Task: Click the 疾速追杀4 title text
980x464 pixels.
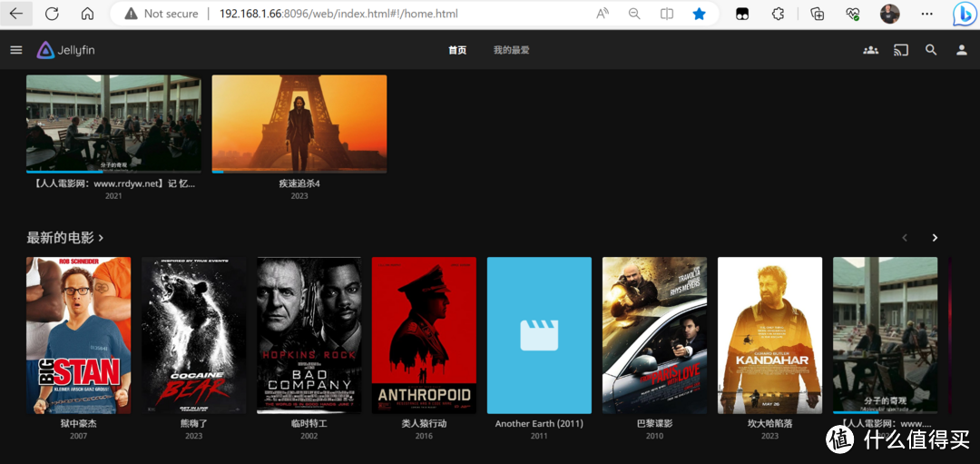Action: [299, 183]
